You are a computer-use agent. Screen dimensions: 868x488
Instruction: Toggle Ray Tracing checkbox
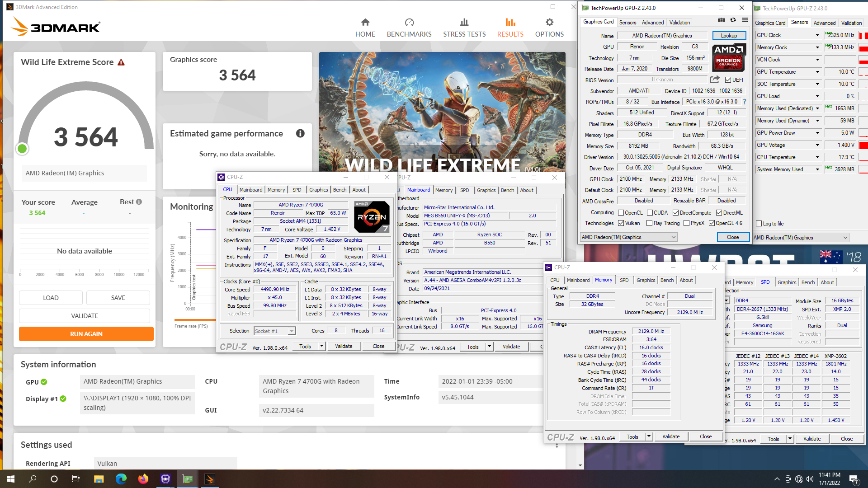650,223
